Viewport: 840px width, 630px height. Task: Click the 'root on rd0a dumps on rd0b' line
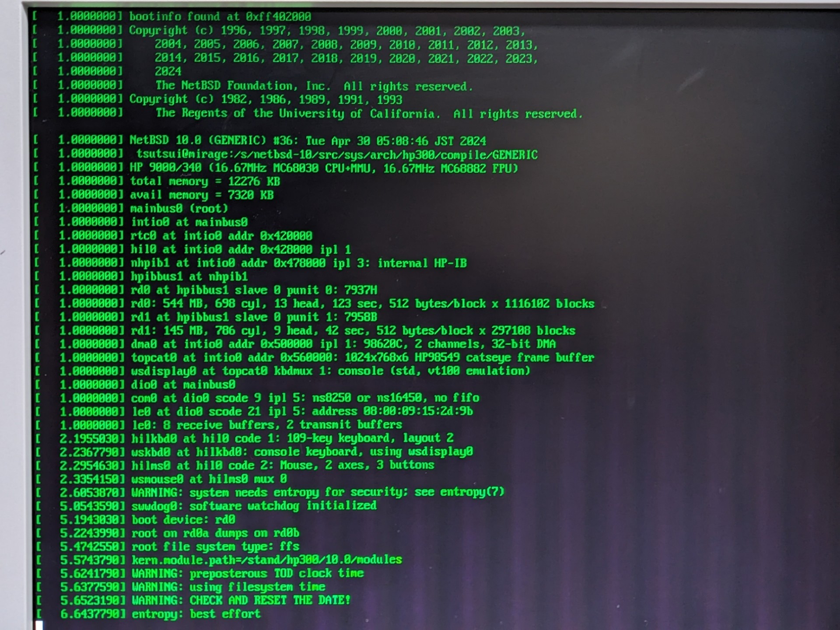tap(216, 533)
